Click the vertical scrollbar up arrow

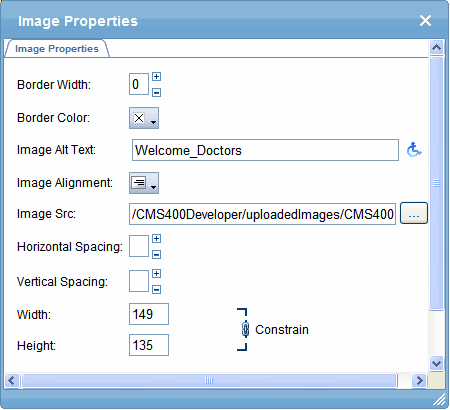point(436,47)
